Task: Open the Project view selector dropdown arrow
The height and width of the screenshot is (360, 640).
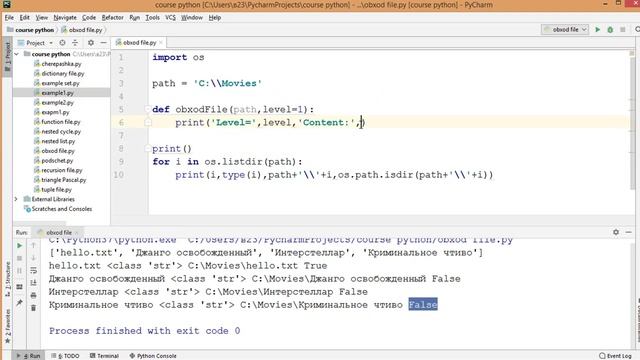Action: (51, 43)
